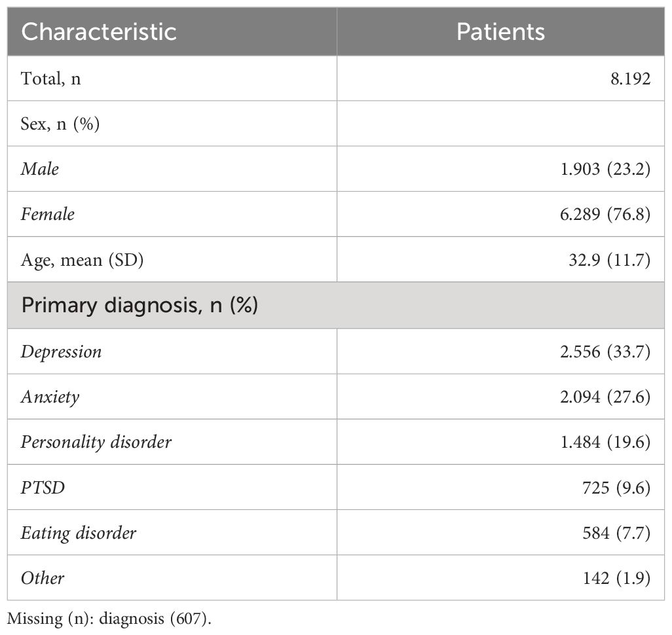Viewport: 672px width, 635px height.
Task: Select the Age, mean (SD) label
Action: click(82, 260)
